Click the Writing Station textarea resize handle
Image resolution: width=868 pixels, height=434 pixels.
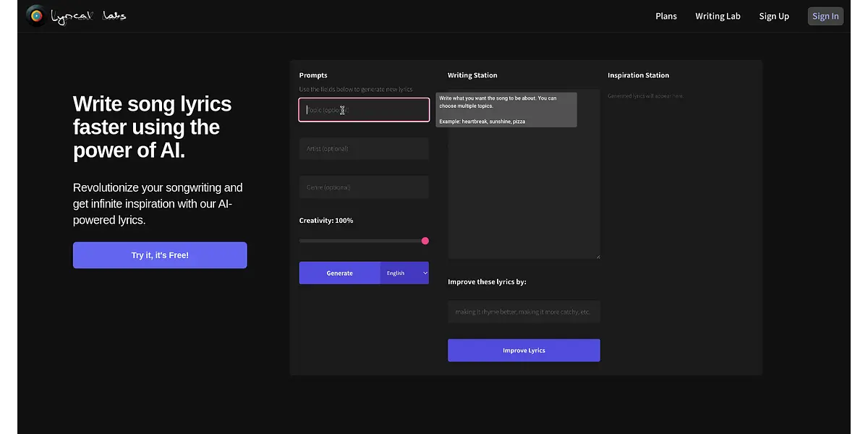pos(597,256)
